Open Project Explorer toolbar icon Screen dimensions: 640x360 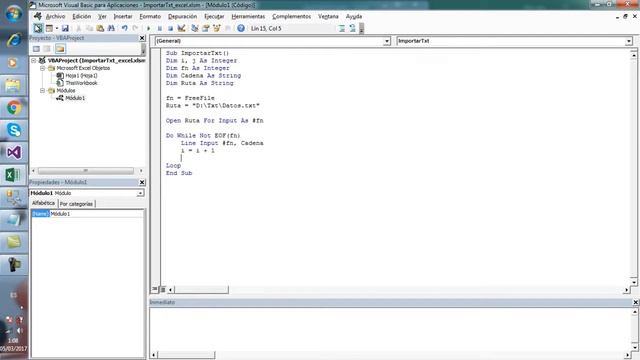(x=195, y=28)
